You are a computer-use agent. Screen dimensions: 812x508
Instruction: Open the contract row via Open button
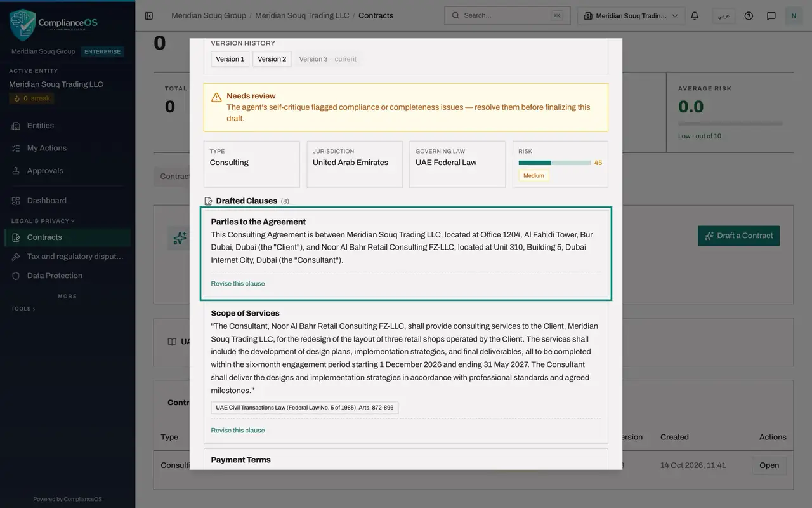[769, 465]
